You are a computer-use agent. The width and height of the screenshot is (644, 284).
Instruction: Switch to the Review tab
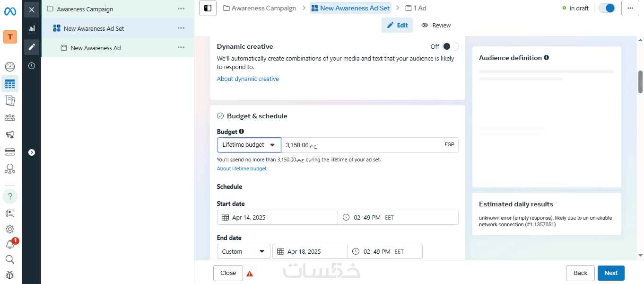point(436,25)
